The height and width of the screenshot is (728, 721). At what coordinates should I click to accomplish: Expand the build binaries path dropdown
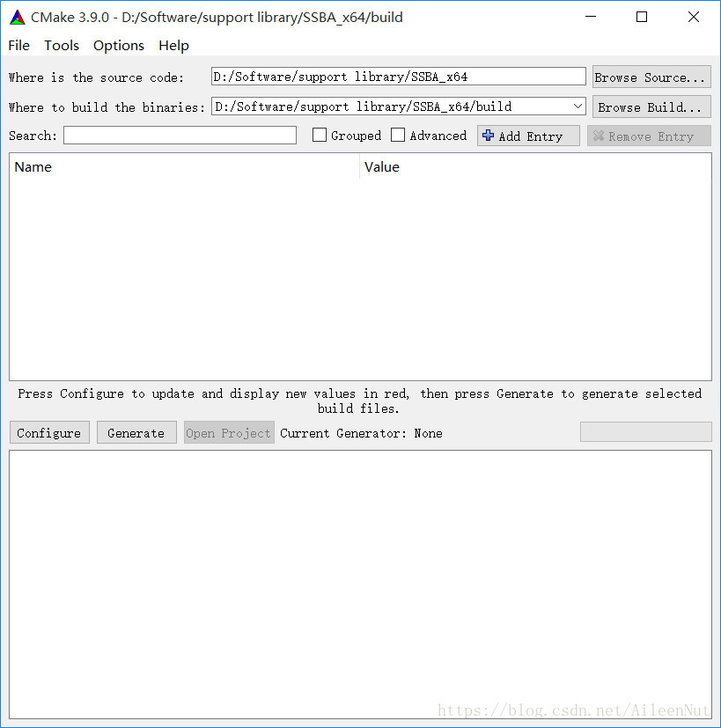pyautogui.click(x=578, y=107)
